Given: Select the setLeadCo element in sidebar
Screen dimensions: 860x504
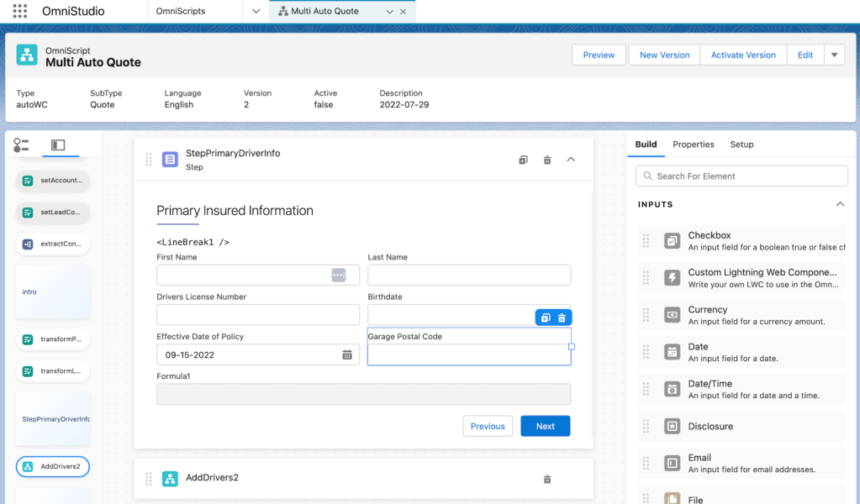Looking at the screenshot, I should coord(53,212).
